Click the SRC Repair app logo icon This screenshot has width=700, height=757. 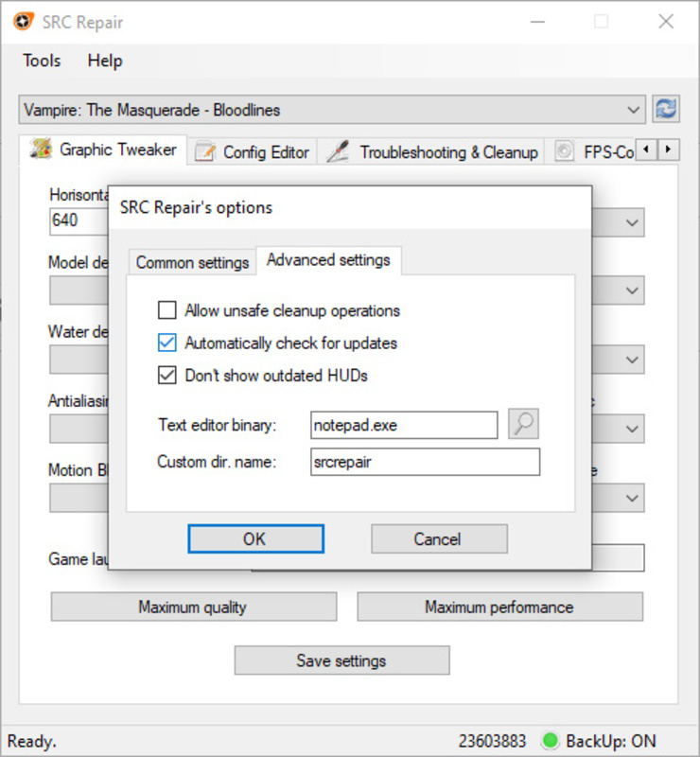[x=23, y=21]
